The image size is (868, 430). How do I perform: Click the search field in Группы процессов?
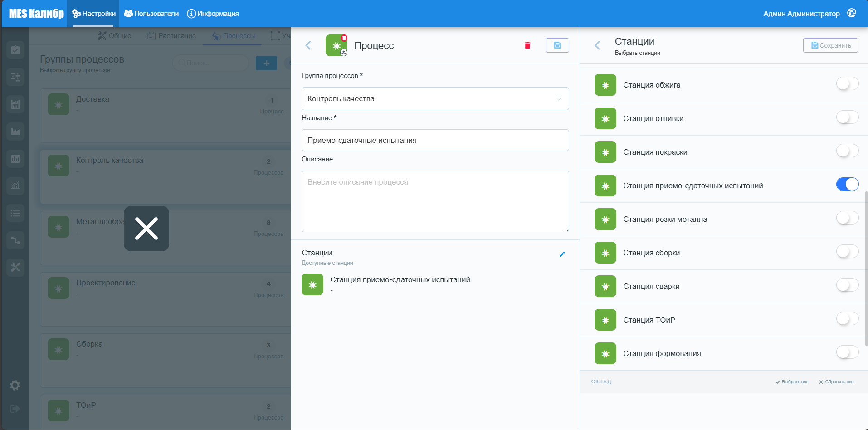pos(211,63)
